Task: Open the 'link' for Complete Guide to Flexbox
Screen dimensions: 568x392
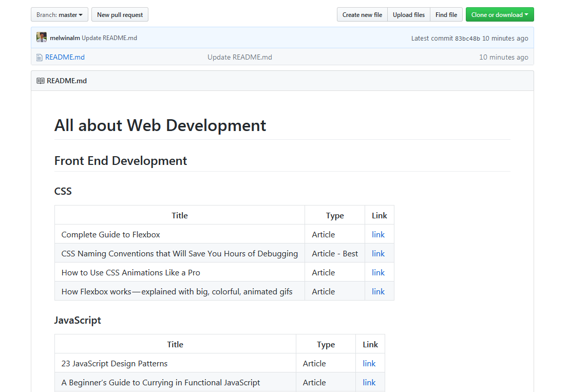Action: pos(378,234)
